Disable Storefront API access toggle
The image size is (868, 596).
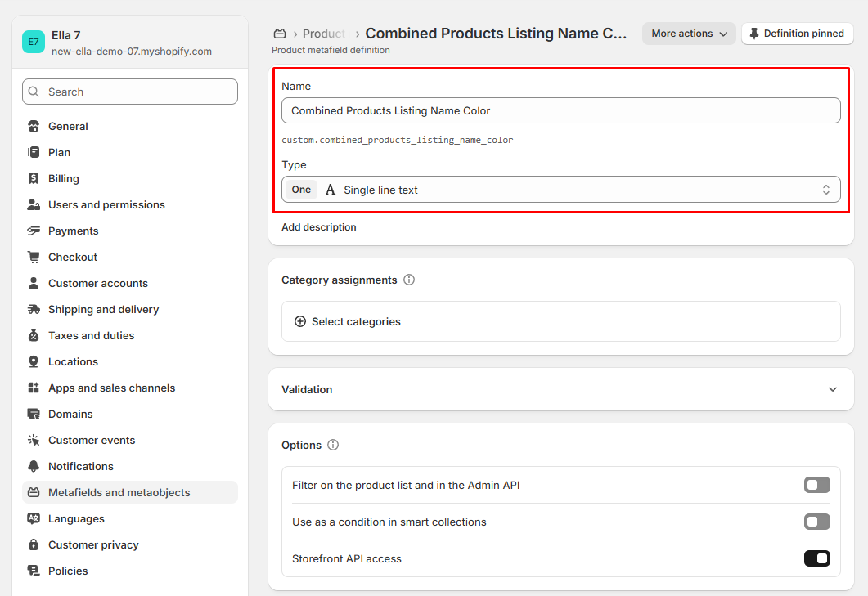[x=816, y=558]
